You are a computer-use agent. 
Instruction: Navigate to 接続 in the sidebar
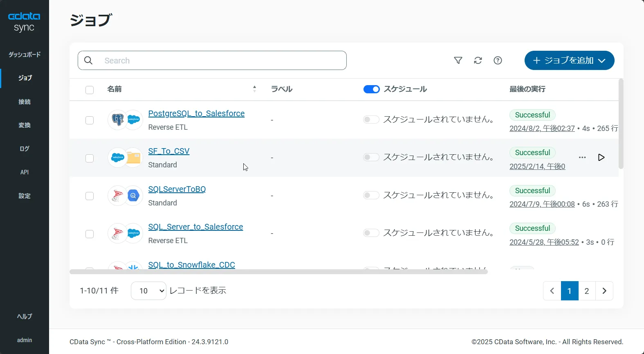click(25, 101)
